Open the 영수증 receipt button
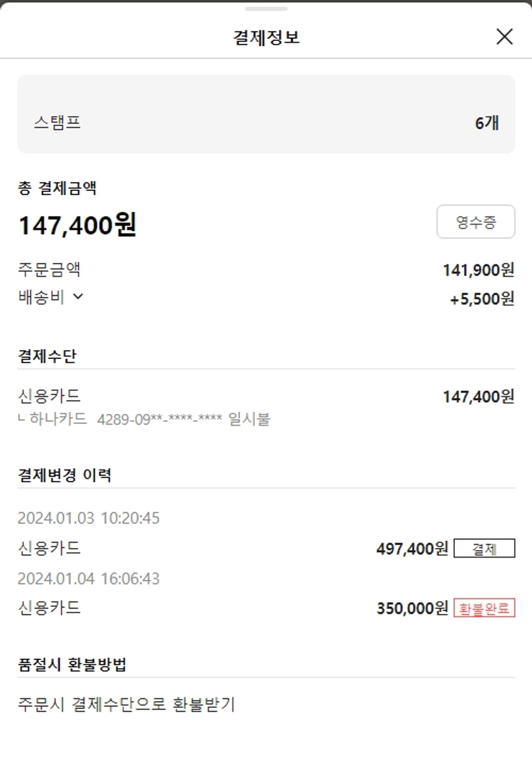The width and height of the screenshot is (532, 763). tap(475, 223)
